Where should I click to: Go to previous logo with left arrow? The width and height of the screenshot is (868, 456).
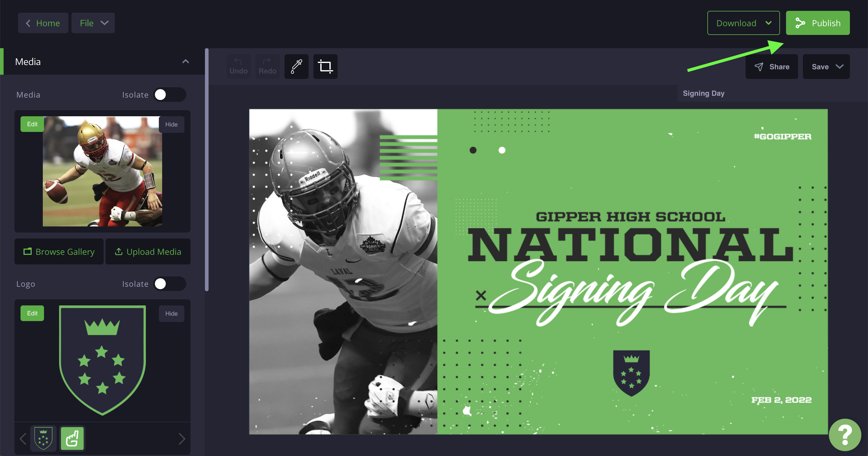pos(23,439)
